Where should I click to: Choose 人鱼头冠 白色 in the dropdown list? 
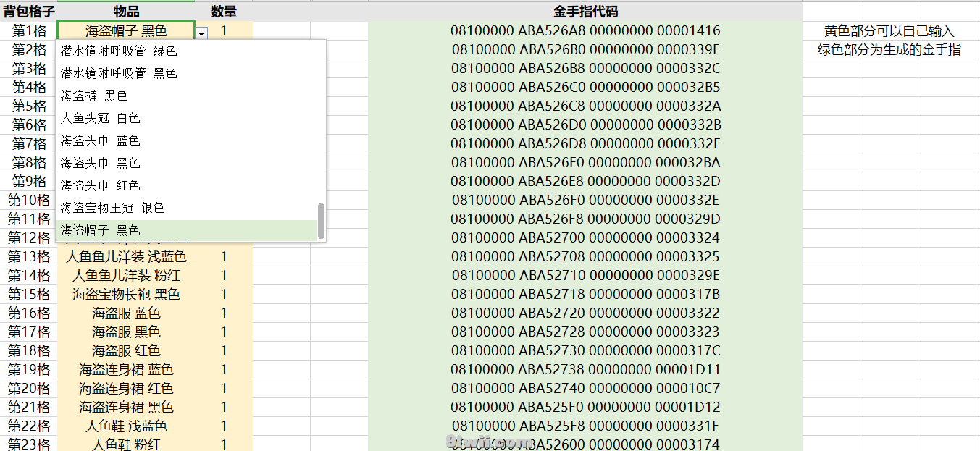pyautogui.click(x=187, y=118)
